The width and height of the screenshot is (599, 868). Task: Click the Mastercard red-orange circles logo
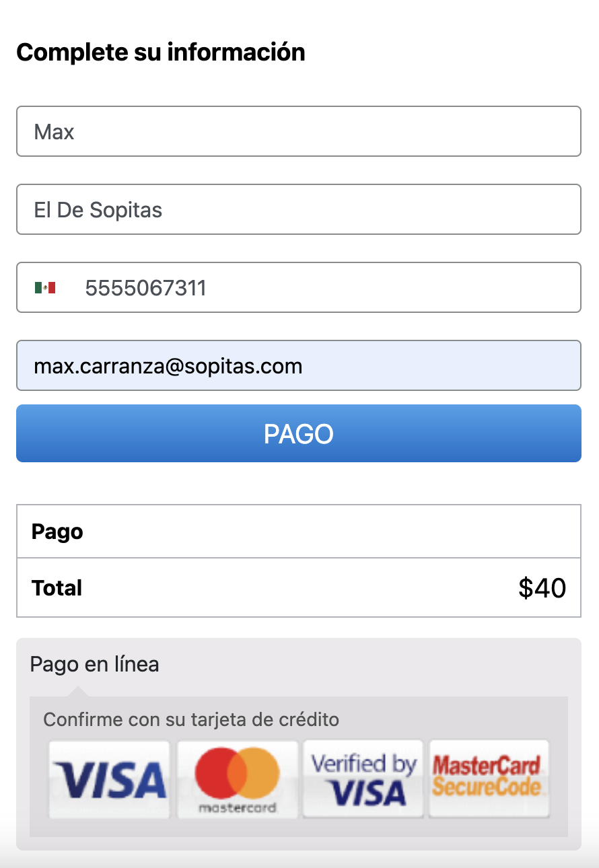tap(237, 772)
